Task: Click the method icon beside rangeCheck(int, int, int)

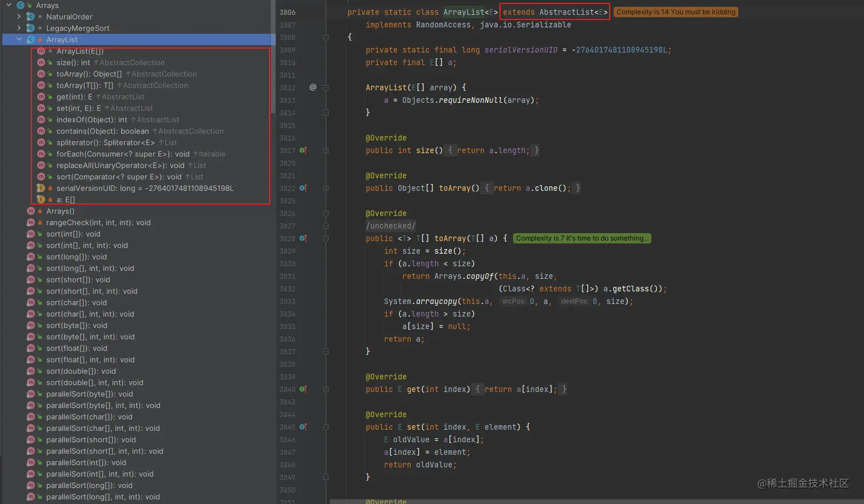Action: click(31, 222)
